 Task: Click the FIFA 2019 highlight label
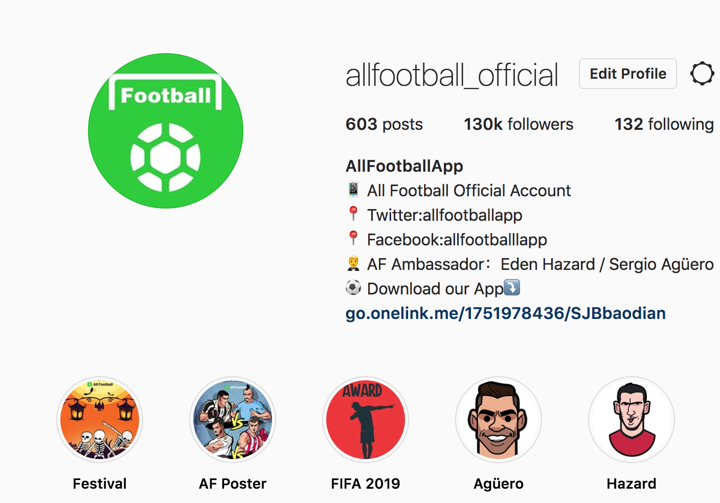pos(366,484)
